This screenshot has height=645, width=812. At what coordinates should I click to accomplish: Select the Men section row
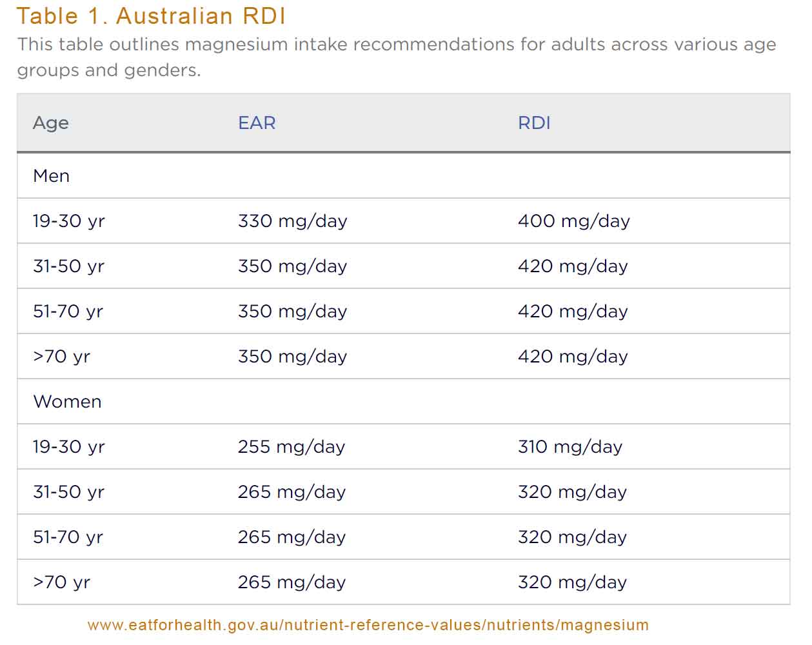pyautogui.click(x=52, y=175)
